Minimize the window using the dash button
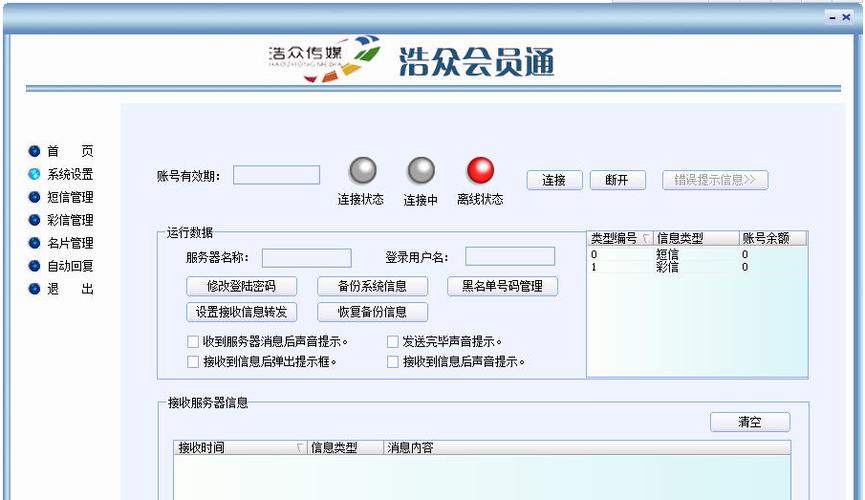This screenshot has width=865, height=500. click(832, 18)
